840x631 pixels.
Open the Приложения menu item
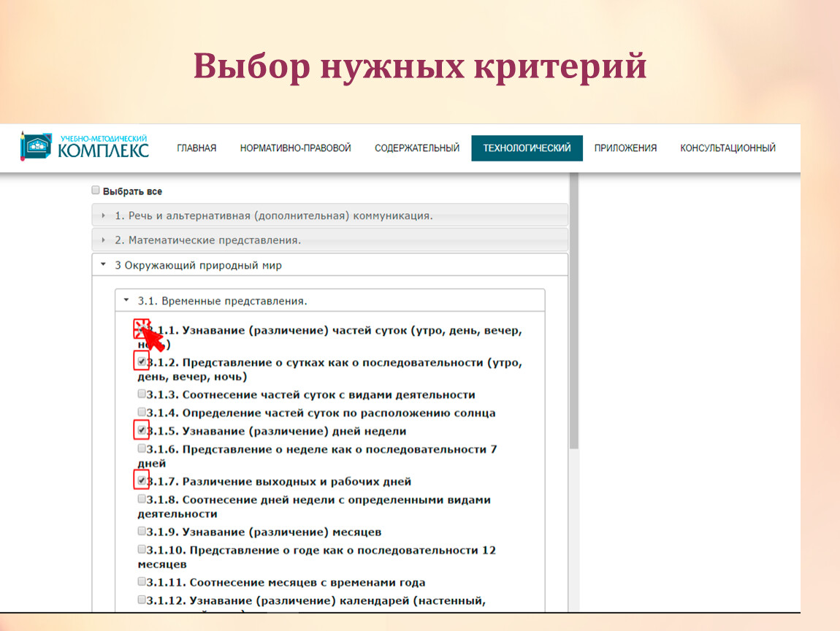pos(625,148)
